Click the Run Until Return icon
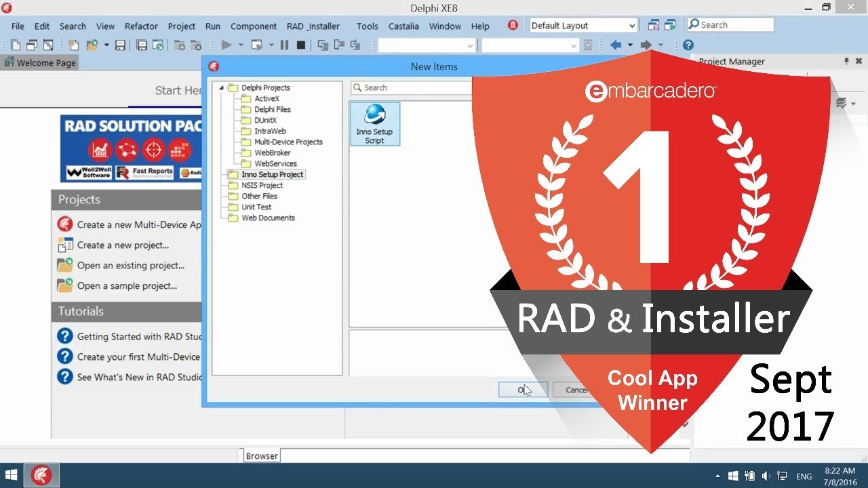Image resolution: width=868 pixels, height=488 pixels. click(355, 45)
